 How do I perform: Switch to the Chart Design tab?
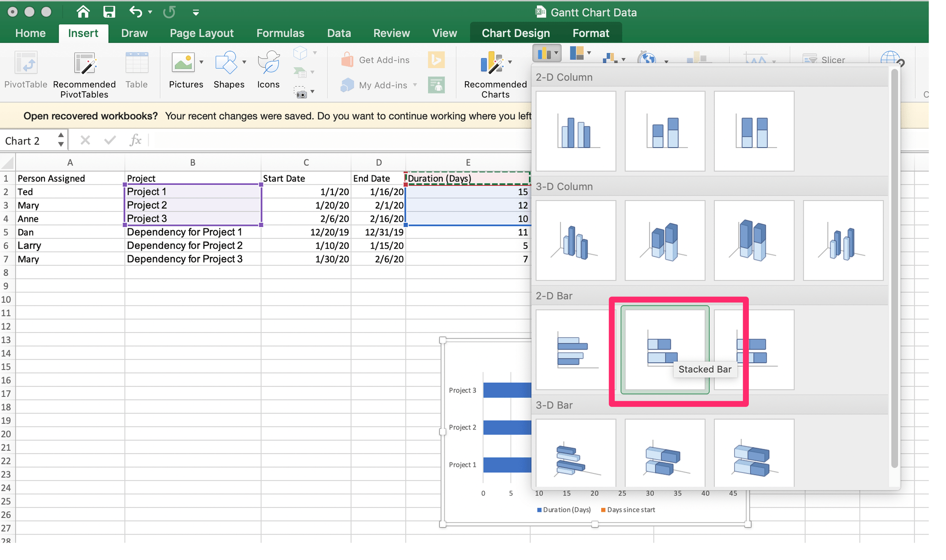516,33
